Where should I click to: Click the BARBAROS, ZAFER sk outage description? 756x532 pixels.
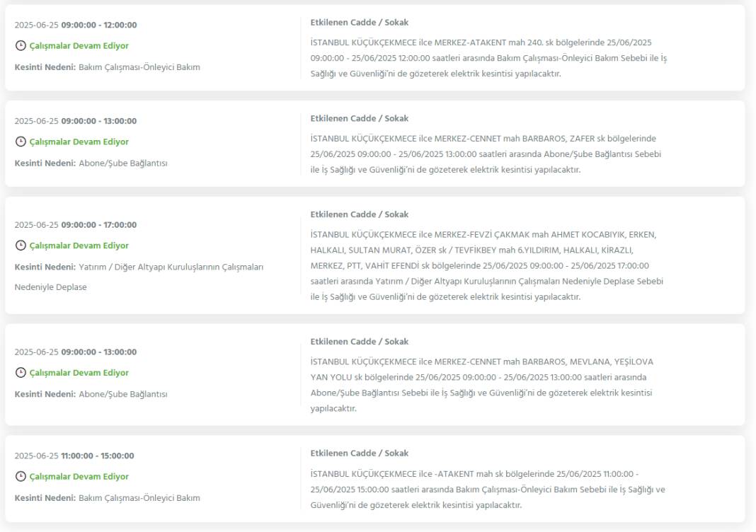[486, 154]
